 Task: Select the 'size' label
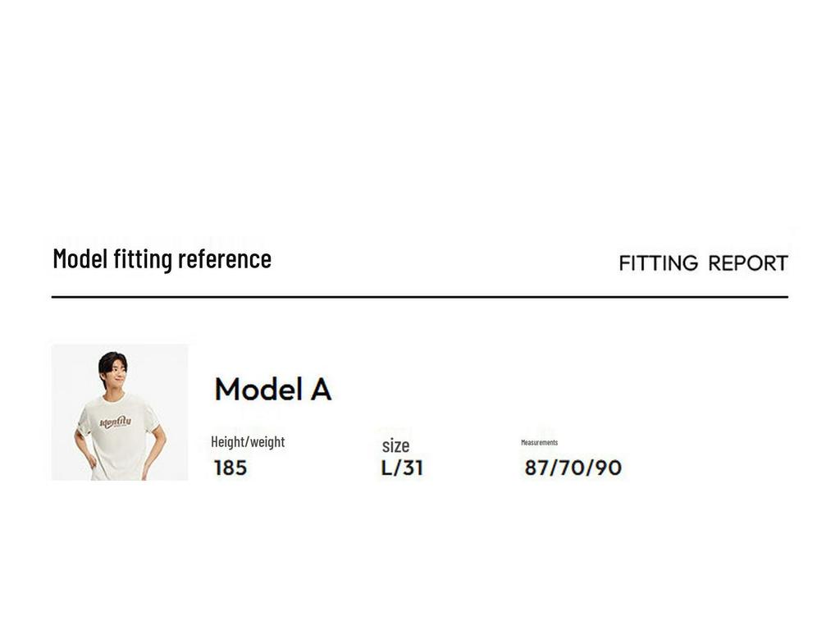point(395,445)
